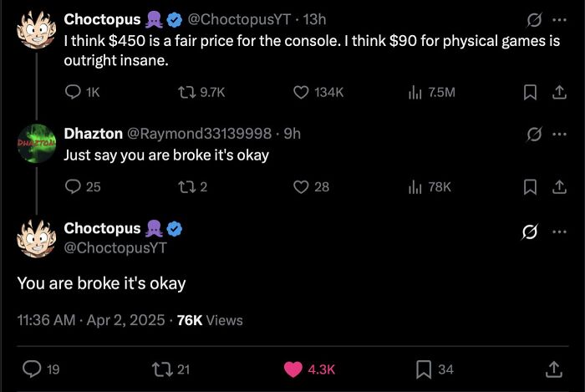Share Choctopus's first tweet

click(553, 93)
